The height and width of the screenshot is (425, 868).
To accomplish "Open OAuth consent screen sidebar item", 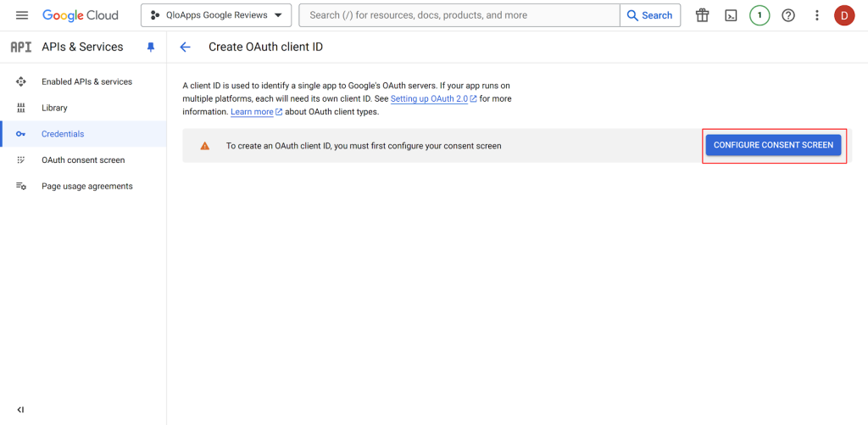I will click(83, 160).
